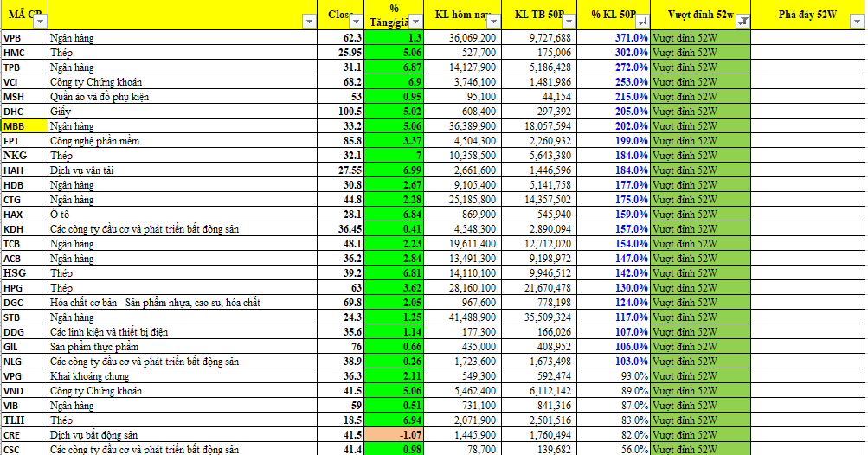Open the industry column filter dropdown
The image size is (868, 455).
click(308, 22)
